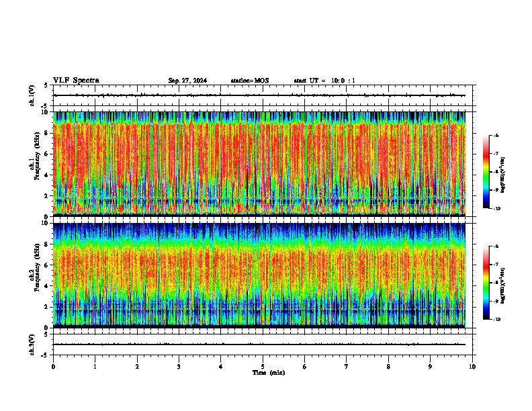Click the "2" kHz tick label on the ch.1 frequency axis

pyautogui.click(x=48, y=196)
